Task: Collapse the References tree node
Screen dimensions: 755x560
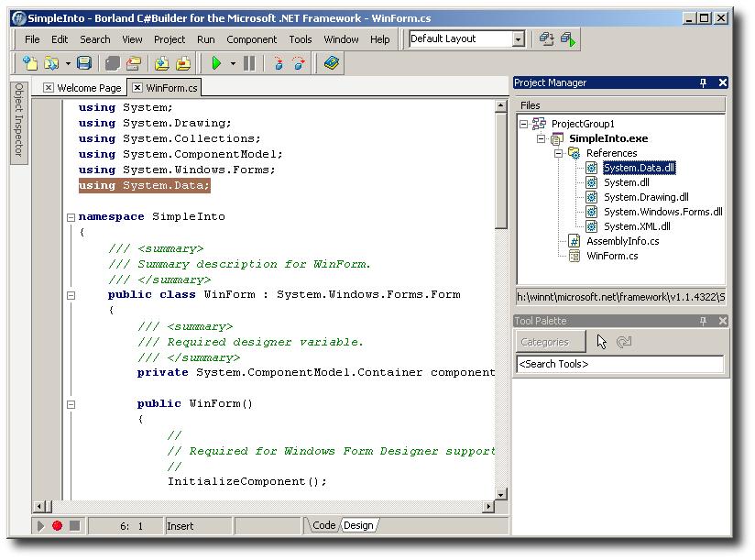Action: pos(559,154)
